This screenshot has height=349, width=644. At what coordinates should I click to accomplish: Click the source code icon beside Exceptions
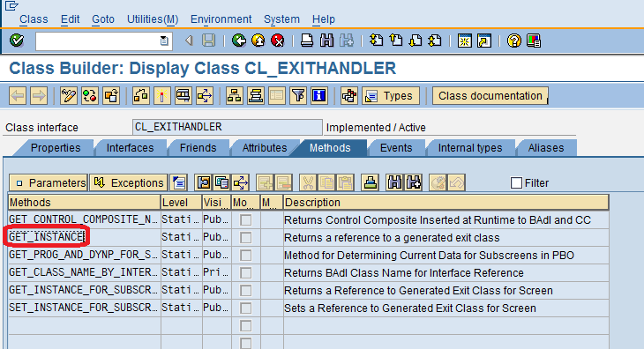(179, 182)
